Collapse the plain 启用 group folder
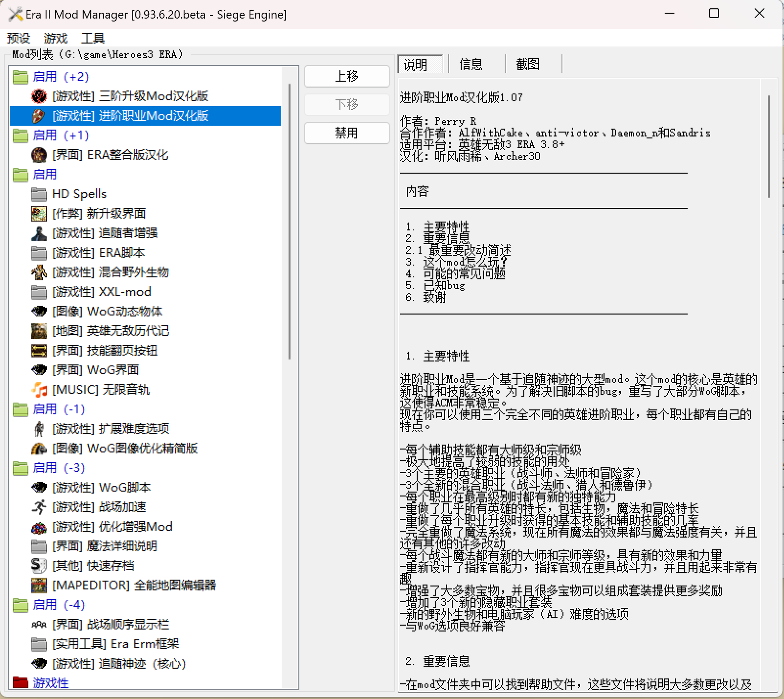 21,175
